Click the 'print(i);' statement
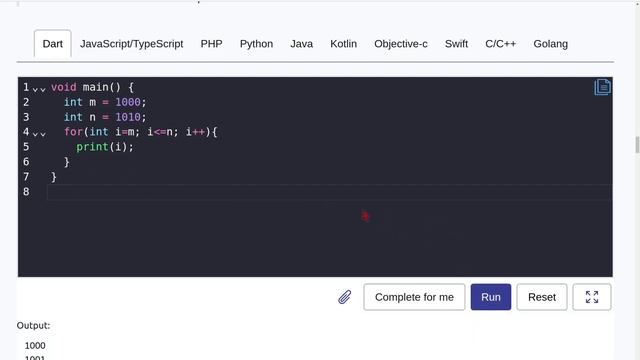This screenshot has width=640, height=360. coord(105,147)
